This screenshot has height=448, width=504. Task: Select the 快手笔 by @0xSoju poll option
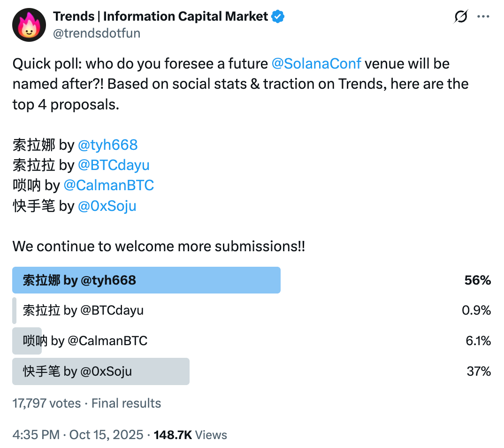77,371
